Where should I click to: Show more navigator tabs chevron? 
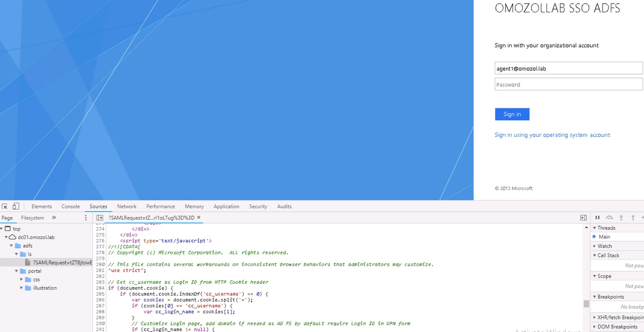tap(54, 218)
